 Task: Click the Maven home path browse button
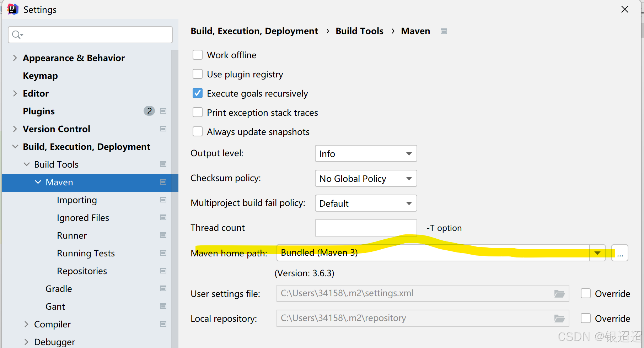click(620, 253)
